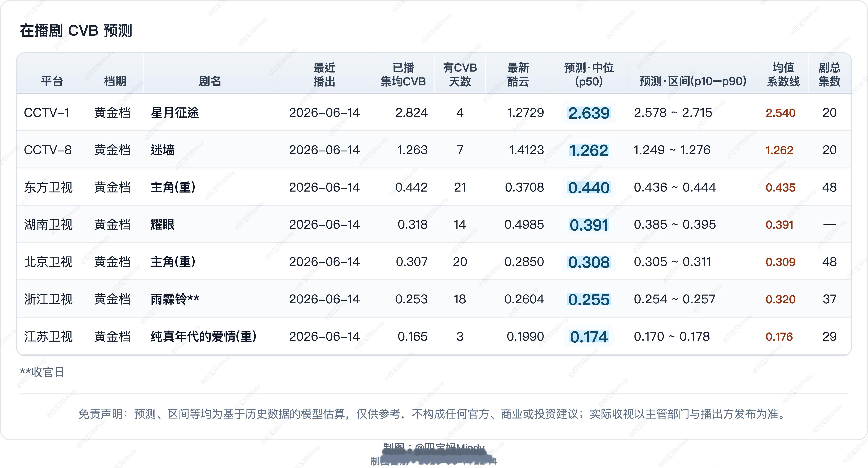Viewport: 868px width, 468px height.
Task: Click the 酷云 value 1.2729
Action: click(525, 113)
